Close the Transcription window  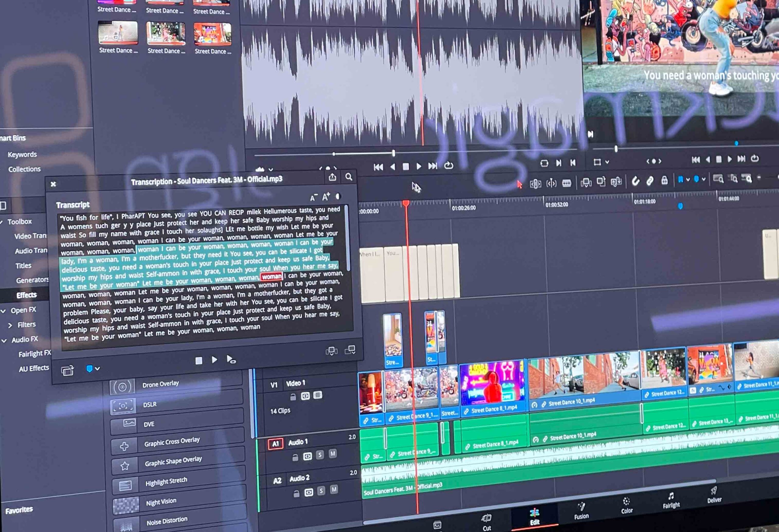(53, 184)
